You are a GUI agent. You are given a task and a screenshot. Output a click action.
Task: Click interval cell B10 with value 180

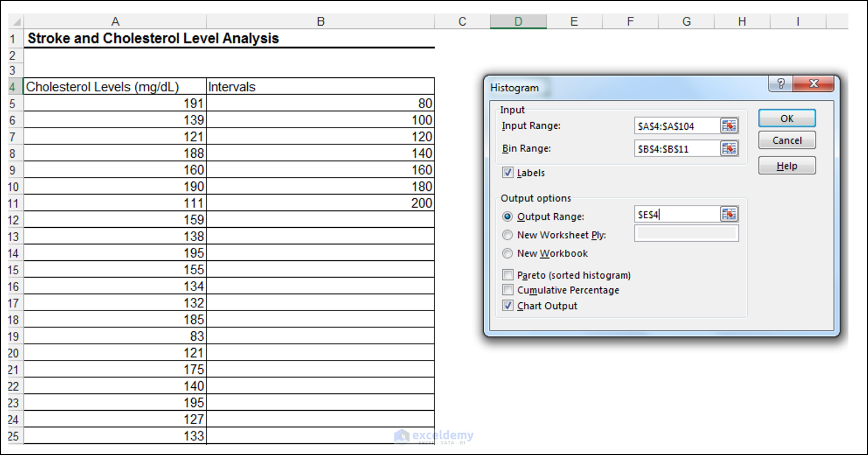click(320, 186)
